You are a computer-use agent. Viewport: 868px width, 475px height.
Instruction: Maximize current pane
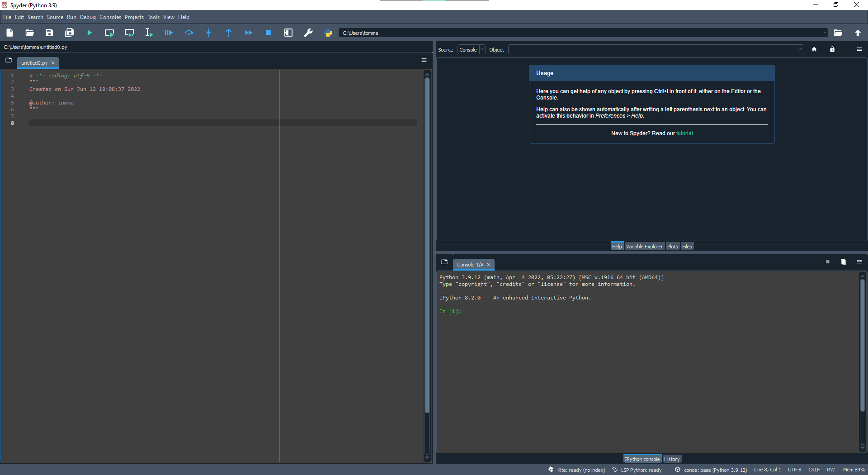coord(288,33)
